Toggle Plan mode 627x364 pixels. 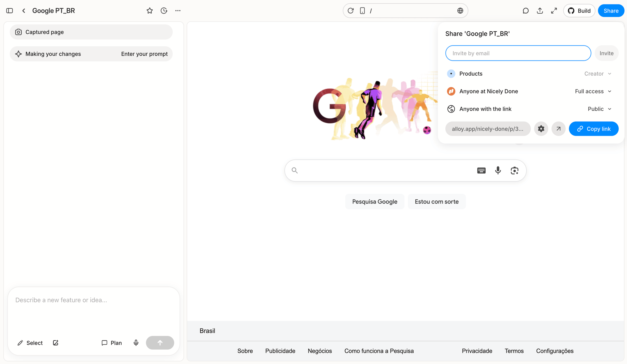click(x=112, y=343)
